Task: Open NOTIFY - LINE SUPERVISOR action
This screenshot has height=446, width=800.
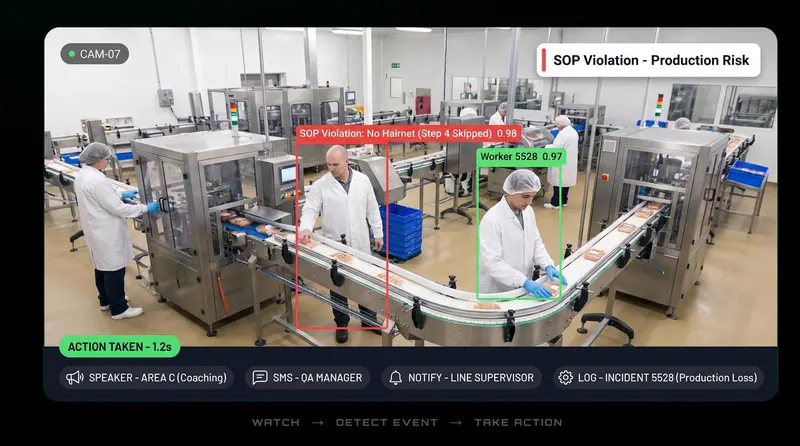Action: [462, 378]
